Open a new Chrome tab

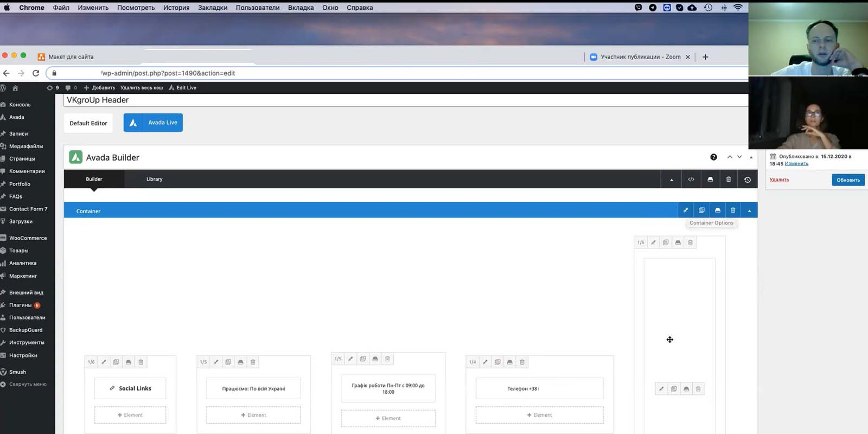[705, 57]
